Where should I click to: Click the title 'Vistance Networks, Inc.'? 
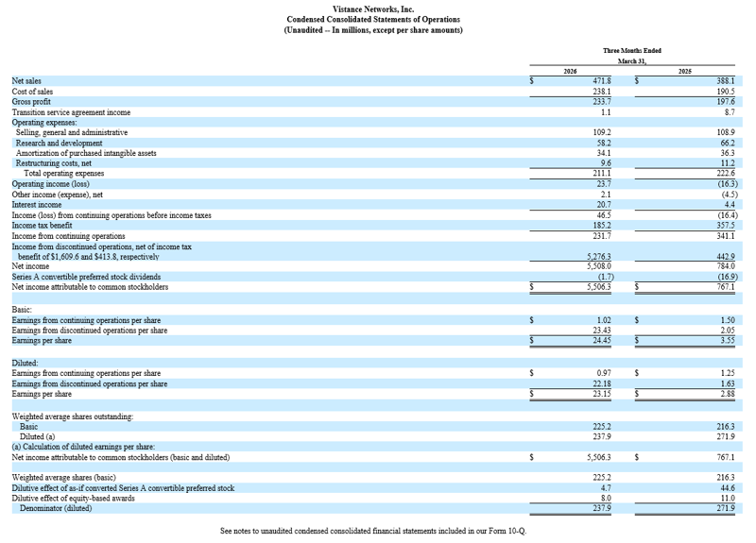373,9
